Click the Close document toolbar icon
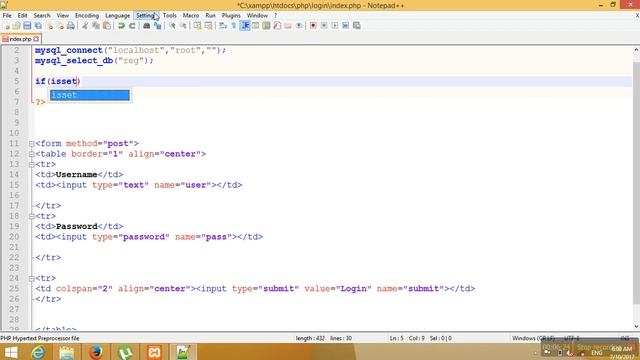640x360 pixels. pyautogui.click(x=49, y=26)
